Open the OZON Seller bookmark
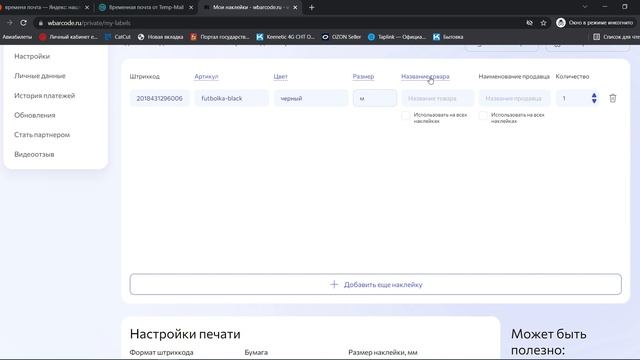The height and width of the screenshot is (360, 640). click(341, 37)
